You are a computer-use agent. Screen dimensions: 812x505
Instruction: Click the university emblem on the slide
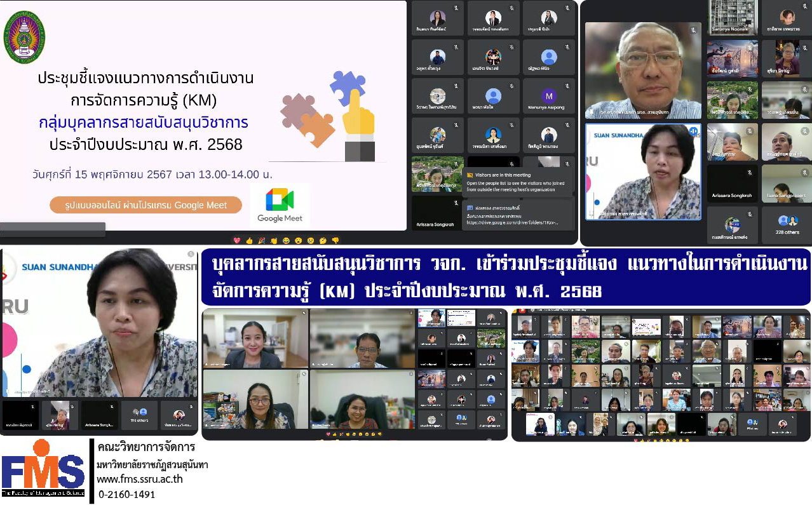click(24, 37)
